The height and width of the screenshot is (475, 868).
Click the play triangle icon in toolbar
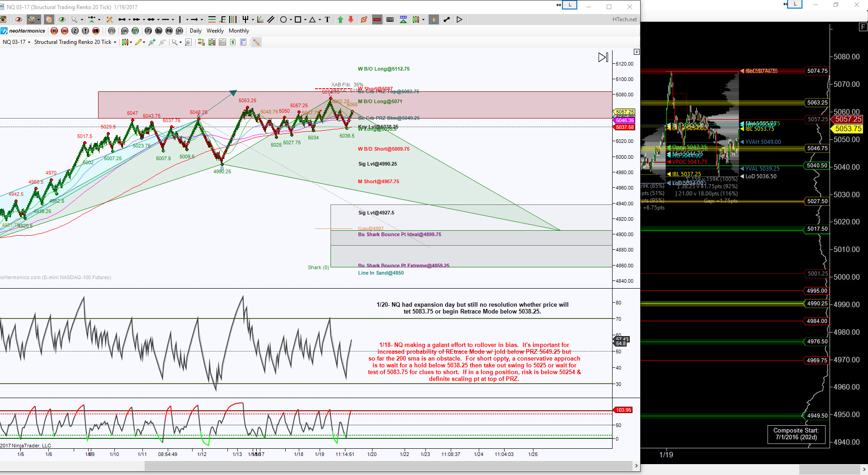pos(460,19)
